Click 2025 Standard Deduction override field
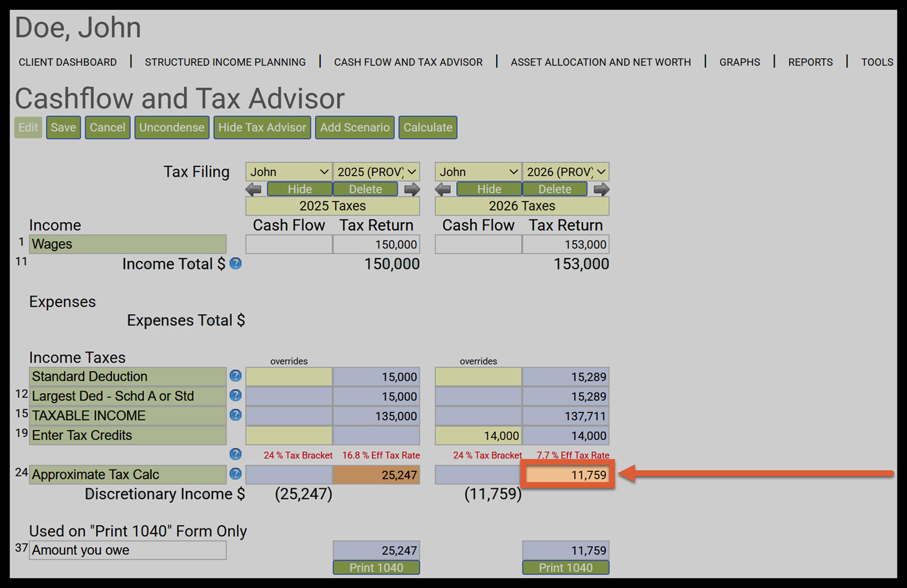Viewport: 907px width, 588px height. 289,376
